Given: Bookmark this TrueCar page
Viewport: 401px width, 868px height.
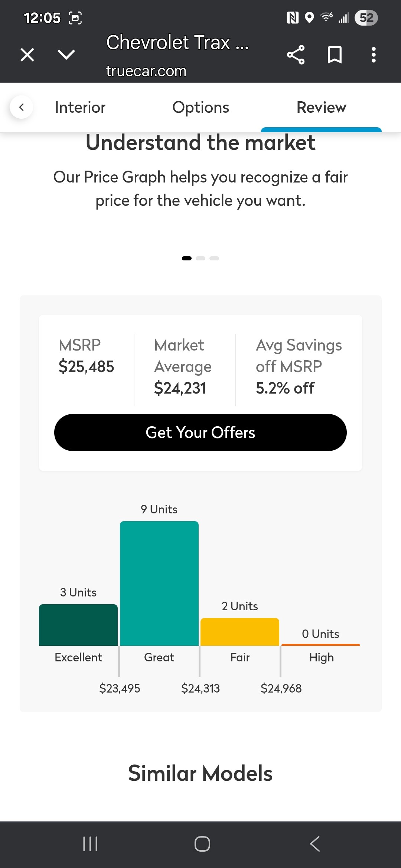Looking at the screenshot, I should [x=335, y=55].
